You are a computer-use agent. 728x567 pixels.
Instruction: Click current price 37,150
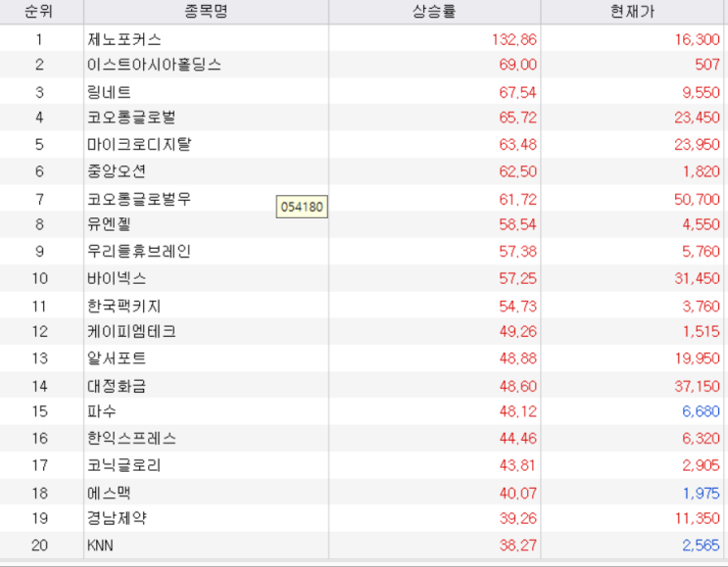coord(698,386)
